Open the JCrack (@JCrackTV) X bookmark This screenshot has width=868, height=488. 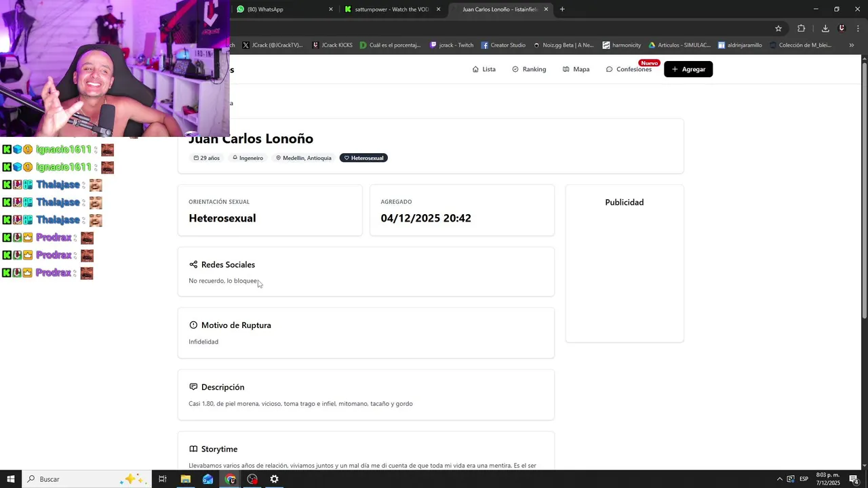point(272,45)
